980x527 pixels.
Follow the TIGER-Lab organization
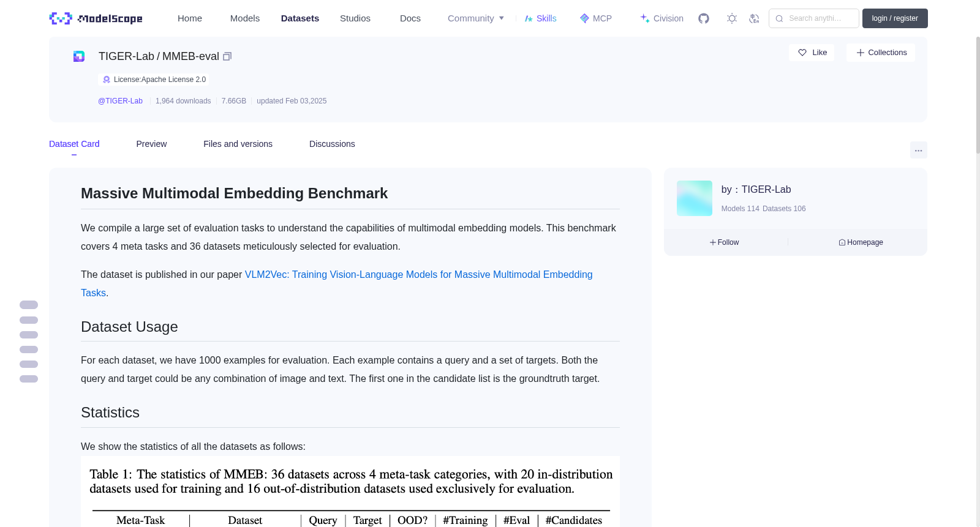(724, 242)
